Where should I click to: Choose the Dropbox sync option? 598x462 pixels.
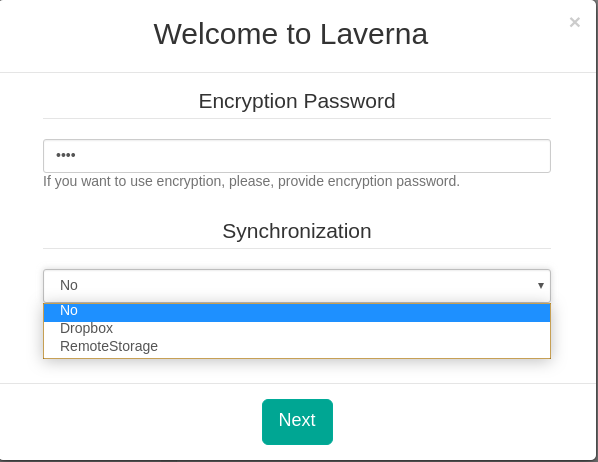[297, 328]
